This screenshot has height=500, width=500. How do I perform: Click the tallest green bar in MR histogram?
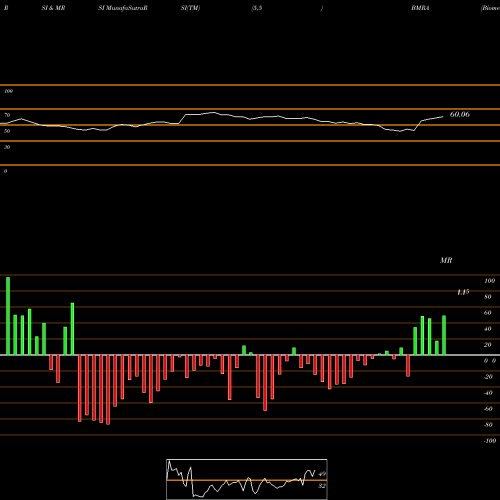[x=8, y=316]
